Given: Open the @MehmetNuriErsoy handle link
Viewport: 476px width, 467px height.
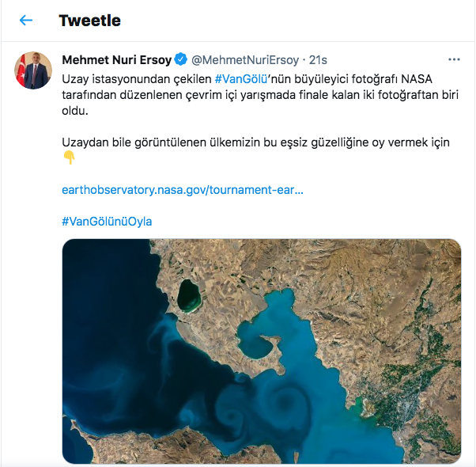Looking at the screenshot, I should 245,59.
